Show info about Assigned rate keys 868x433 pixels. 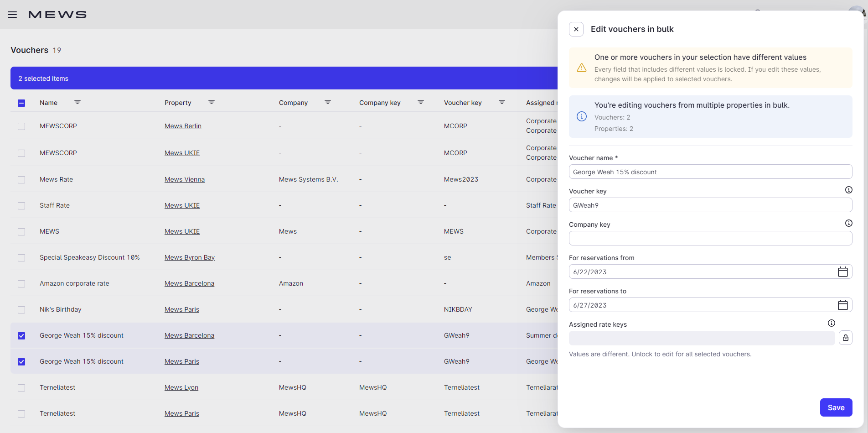point(832,323)
